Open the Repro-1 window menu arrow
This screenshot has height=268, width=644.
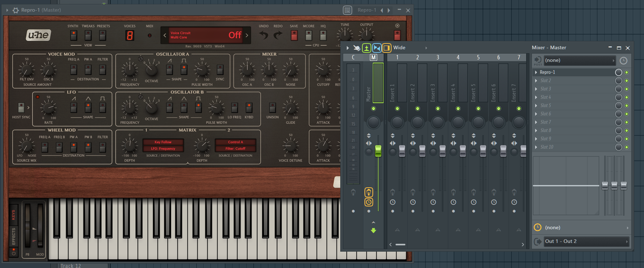click(7, 10)
